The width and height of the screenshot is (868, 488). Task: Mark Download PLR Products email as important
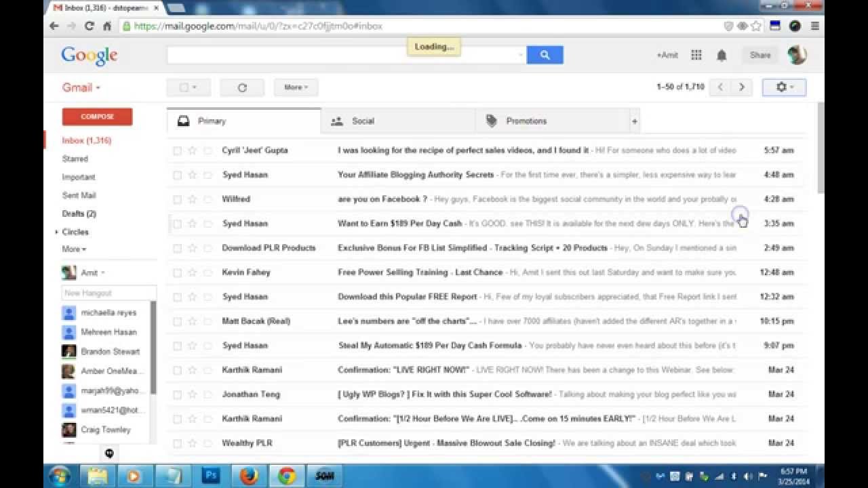point(208,248)
